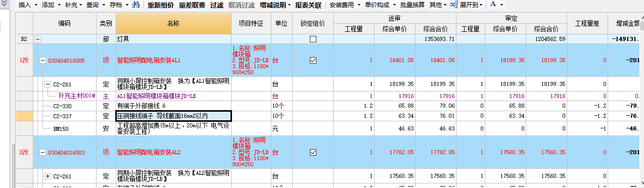Viewport: 644px width, 188px height.
Task: Select the 编码 column header
Action: pos(64,24)
